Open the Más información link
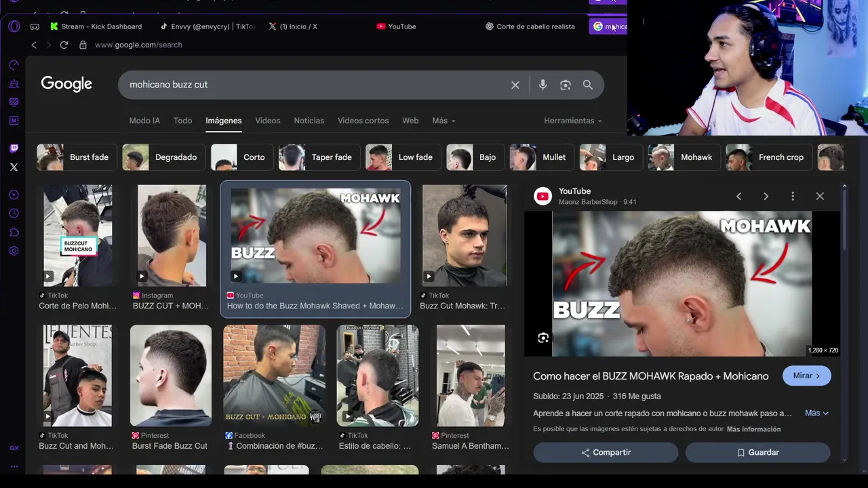The width and height of the screenshot is (868, 488). point(754,429)
